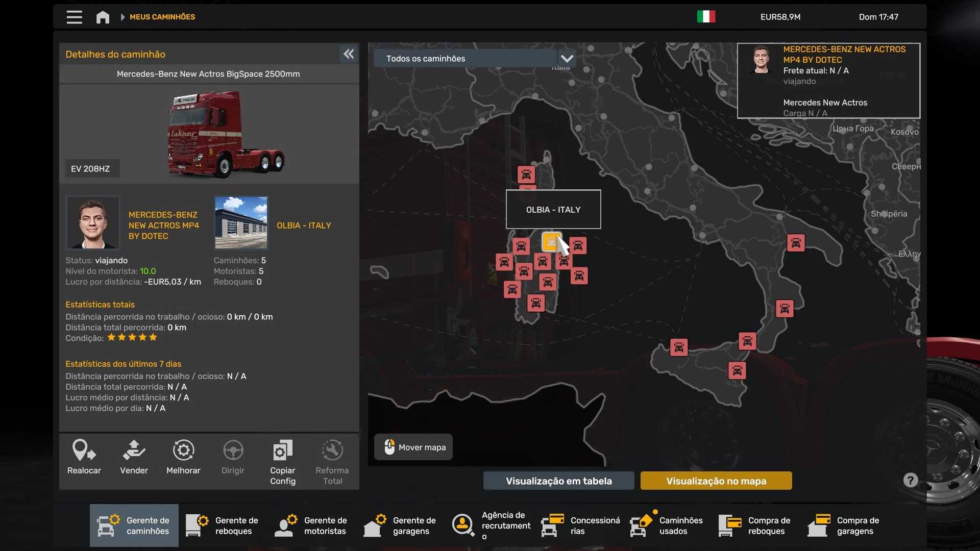Click the EUR58,9M balance display

780,17
